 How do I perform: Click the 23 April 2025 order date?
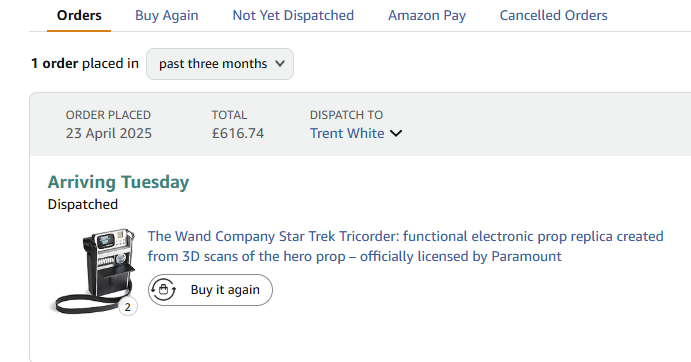click(109, 133)
